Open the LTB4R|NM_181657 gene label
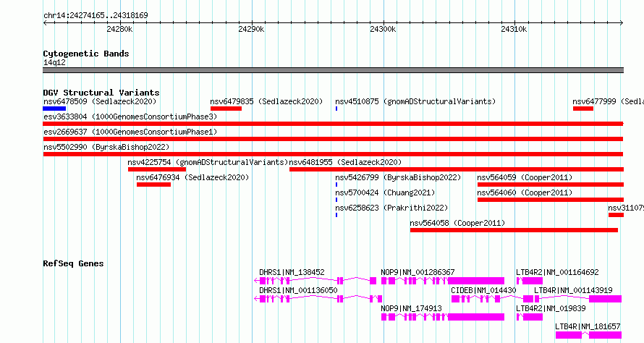 tap(588, 326)
